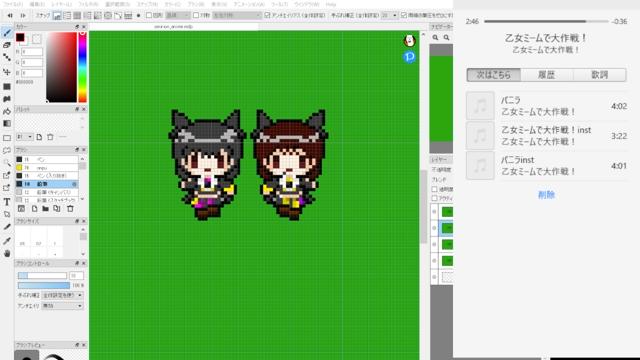Select the Eraser tool
640x360 pixels.
(7, 45)
